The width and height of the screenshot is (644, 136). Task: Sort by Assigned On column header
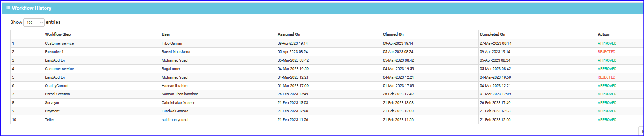[289, 34]
